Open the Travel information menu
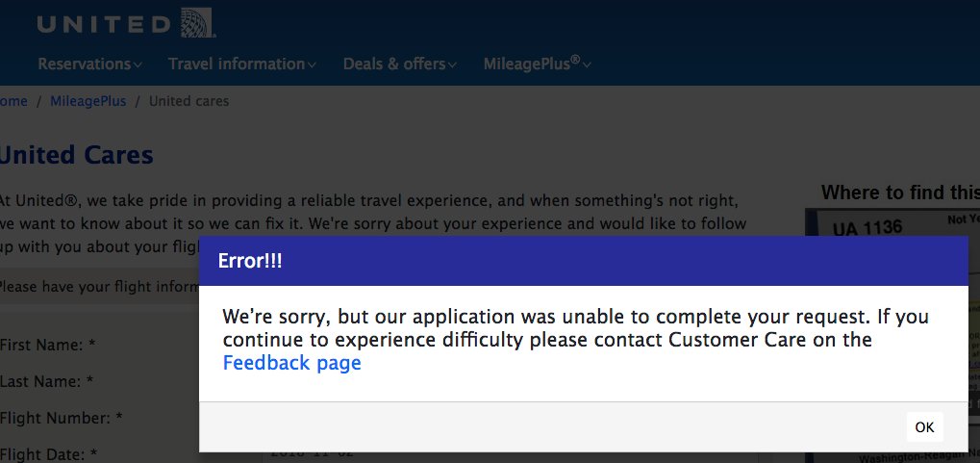The image size is (980, 463). pyautogui.click(x=242, y=64)
